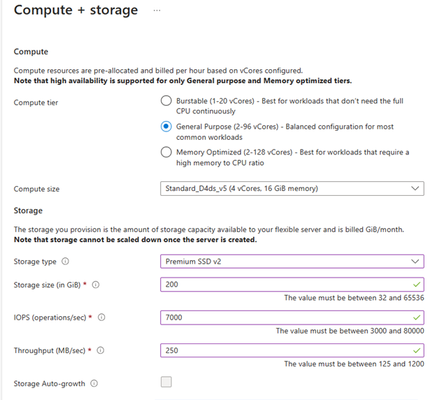Expand the Storage type Premium SSD v2 dropdown
The width and height of the screenshot is (430, 400).
click(292, 261)
